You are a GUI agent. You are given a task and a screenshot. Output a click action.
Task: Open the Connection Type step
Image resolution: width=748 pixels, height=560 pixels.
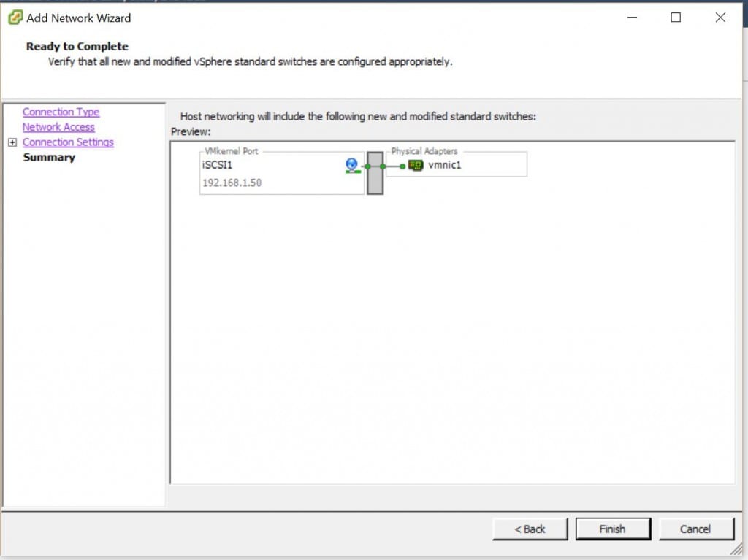(61, 112)
